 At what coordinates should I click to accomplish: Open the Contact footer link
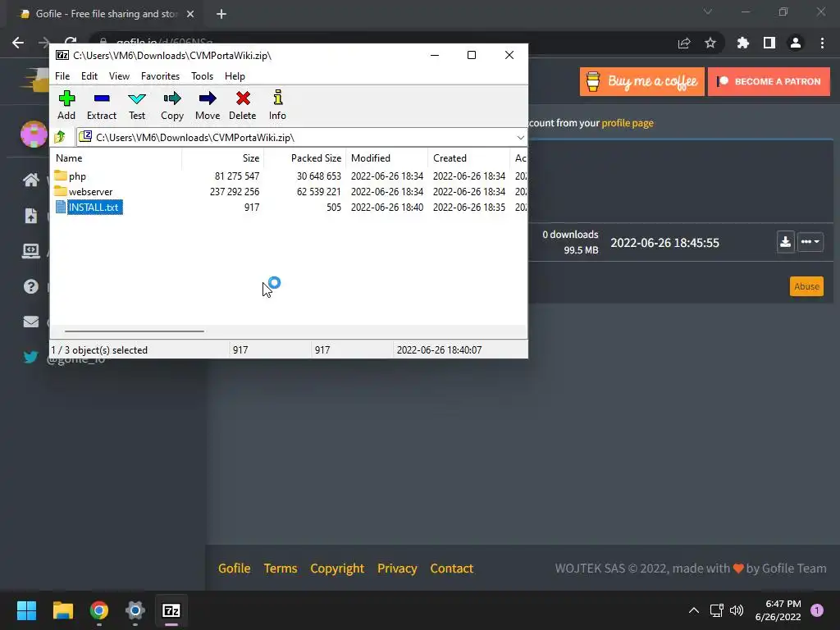point(452,568)
